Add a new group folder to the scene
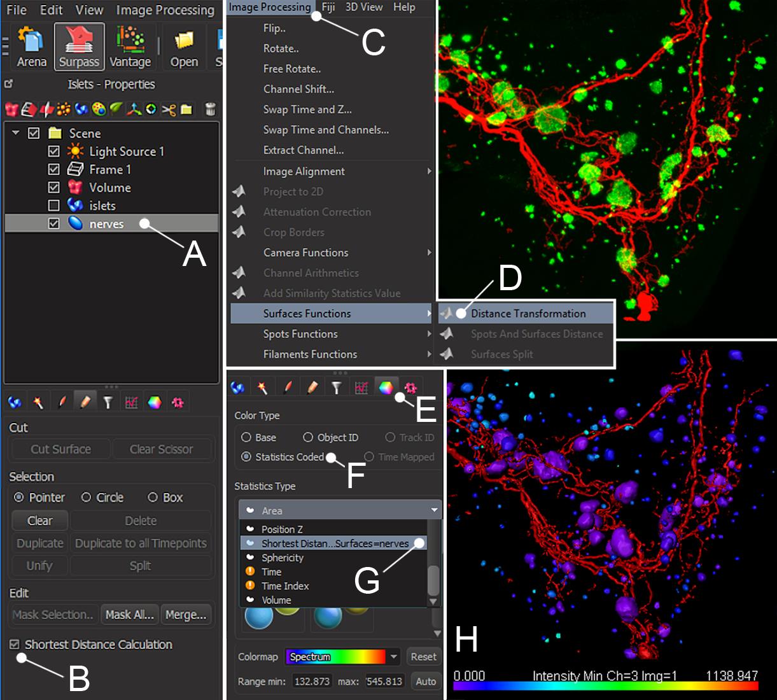Image resolution: width=777 pixels, height=700 pixels. click(x=186, y=109)
